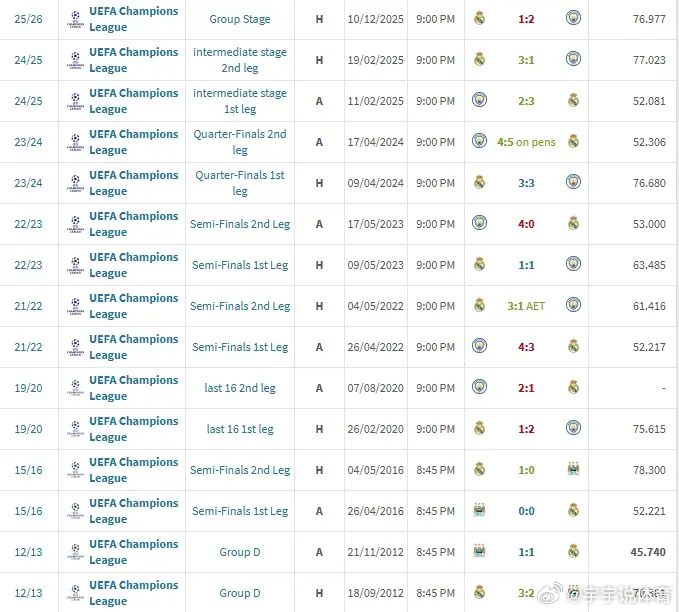
Task: Open the Group D link dated 21/11/2012
Action: (x=240, y=552)
